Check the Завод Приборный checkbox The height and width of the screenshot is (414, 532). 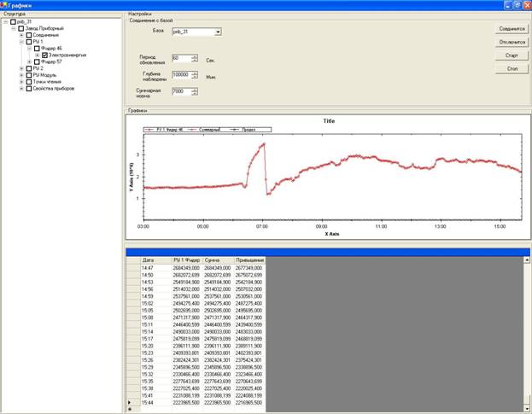click(x=21, y=28)
